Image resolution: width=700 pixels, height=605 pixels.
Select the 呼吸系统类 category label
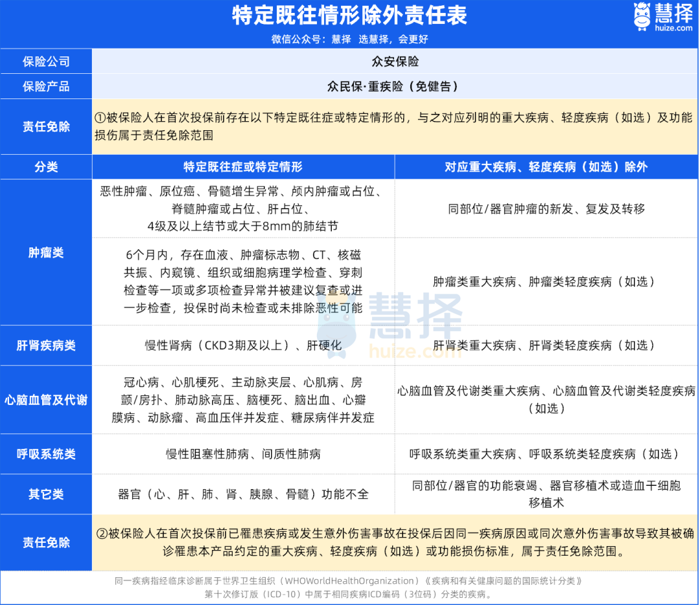click(x=46, y=454)
